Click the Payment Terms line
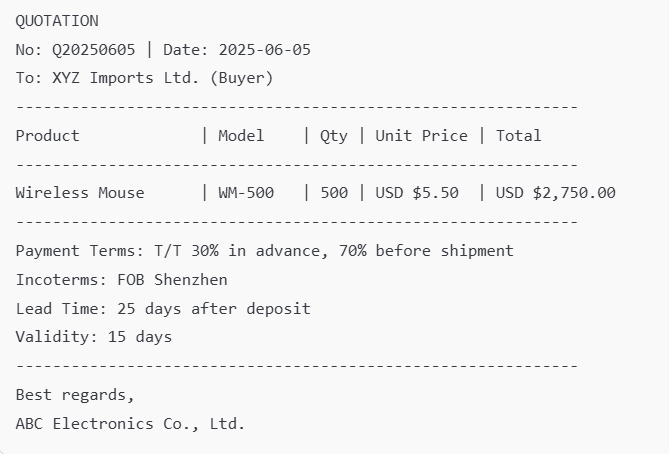 pos(265,251)
